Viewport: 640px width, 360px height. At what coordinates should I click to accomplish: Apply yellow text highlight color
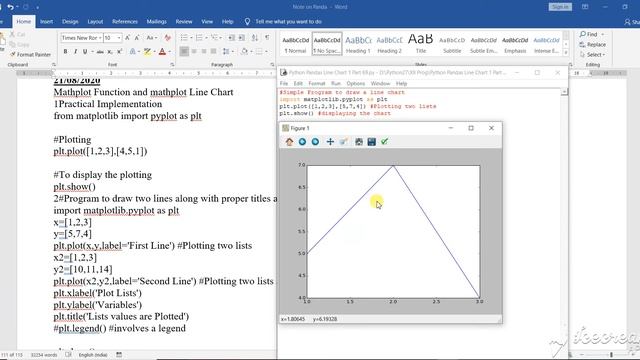tap(147, 52)
